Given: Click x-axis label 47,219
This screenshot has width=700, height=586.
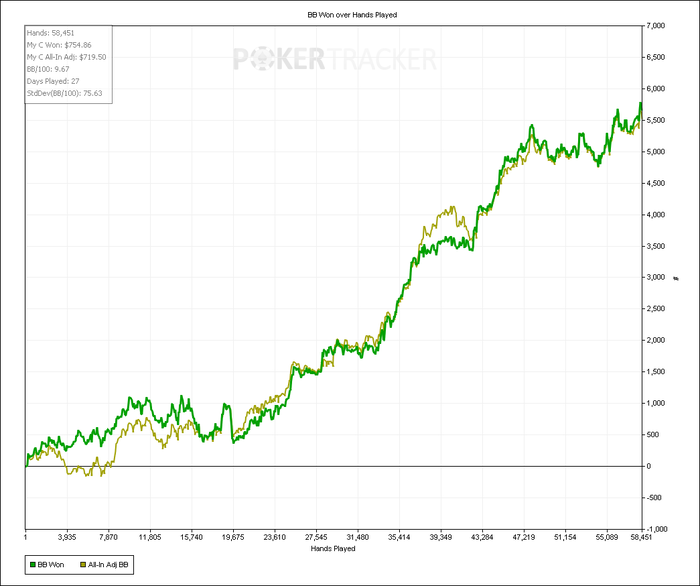Looking at the screenshot, I should coord(524,537).
